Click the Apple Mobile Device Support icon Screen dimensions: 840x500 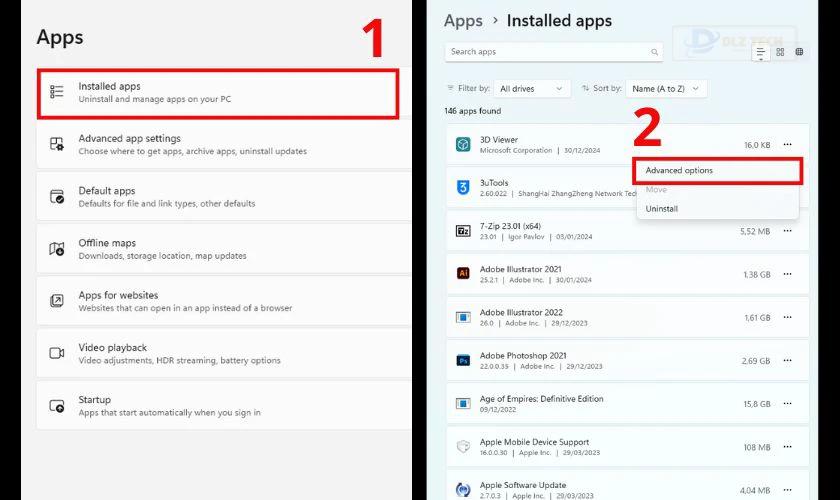463,446
